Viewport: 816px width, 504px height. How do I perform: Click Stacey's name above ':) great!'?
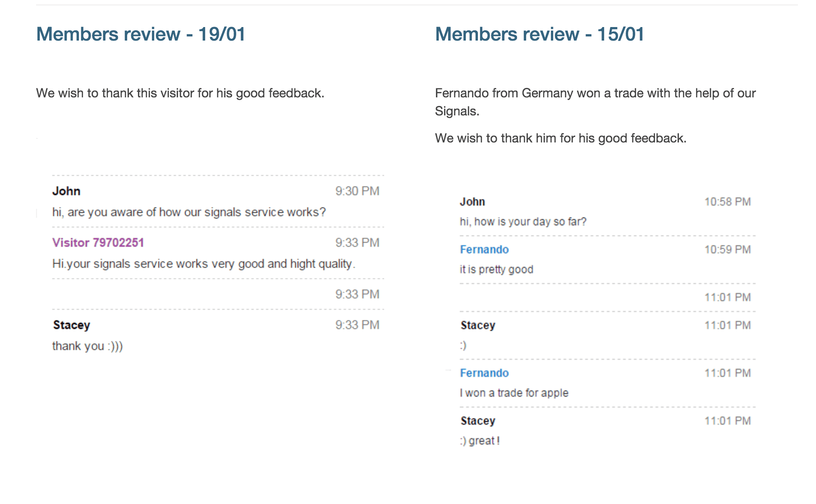pos(478,421)
